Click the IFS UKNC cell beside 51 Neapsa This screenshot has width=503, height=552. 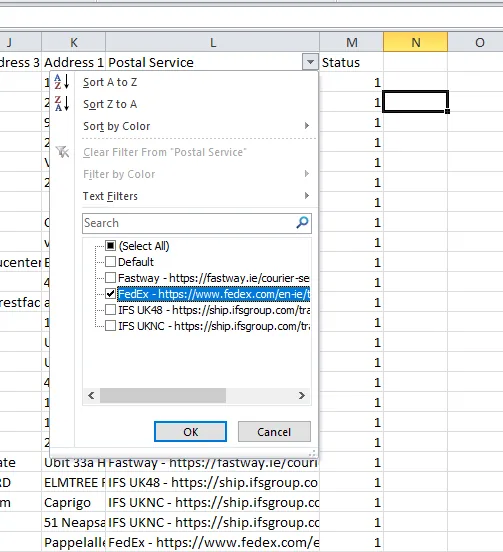tap(213, 522)
